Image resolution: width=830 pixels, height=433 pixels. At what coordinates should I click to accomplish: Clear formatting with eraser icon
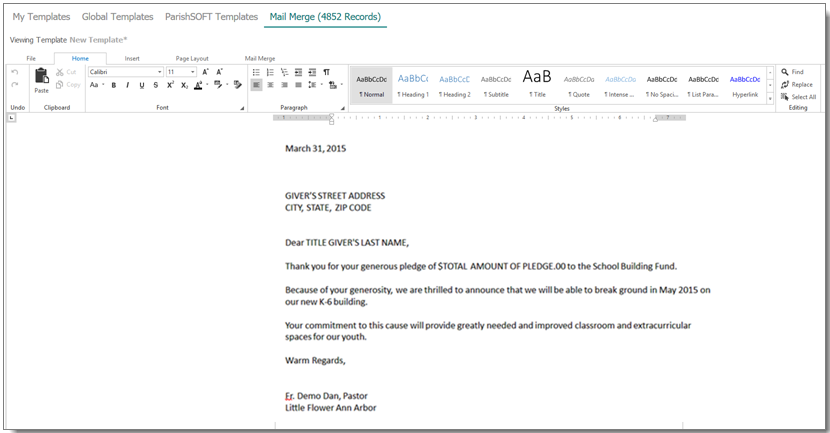[x=238, y=85]
